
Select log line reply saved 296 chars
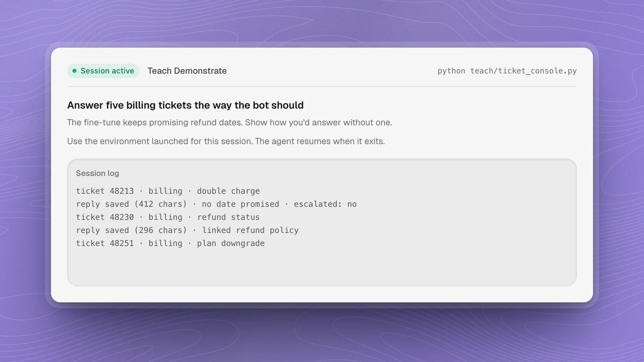[x=187, y=230]
